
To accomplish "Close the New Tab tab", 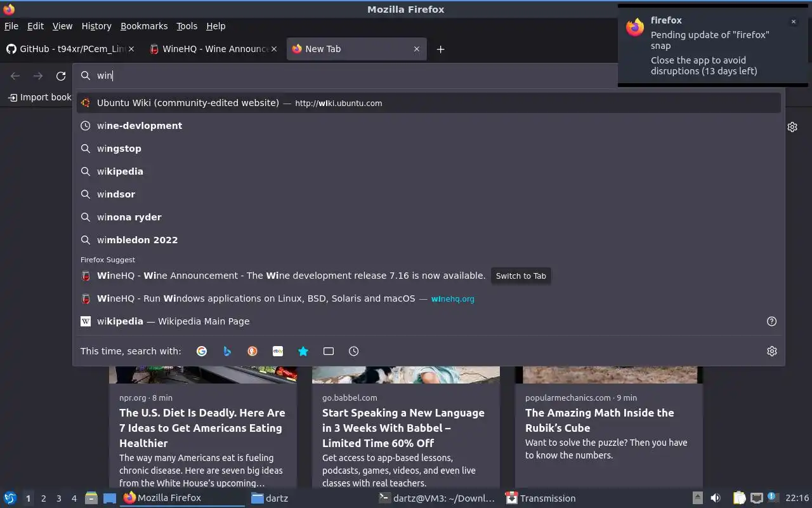I will [x=417, y=49].
